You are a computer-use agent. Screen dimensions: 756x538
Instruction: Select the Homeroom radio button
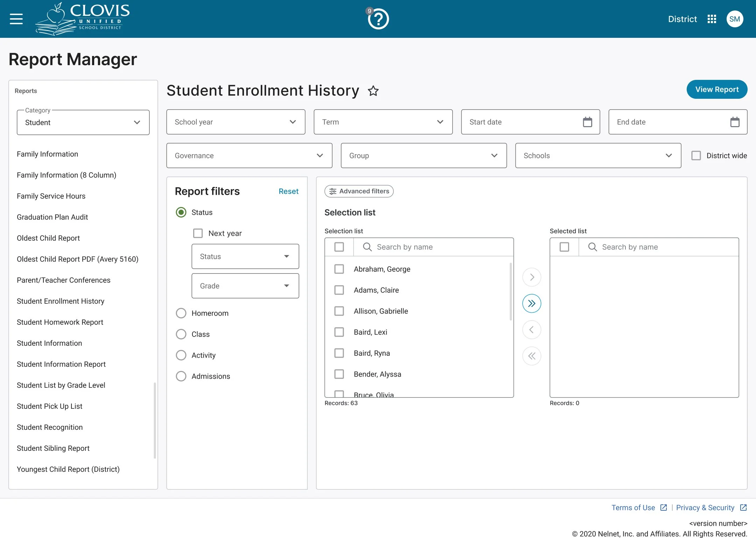click(x=181, y=313)
